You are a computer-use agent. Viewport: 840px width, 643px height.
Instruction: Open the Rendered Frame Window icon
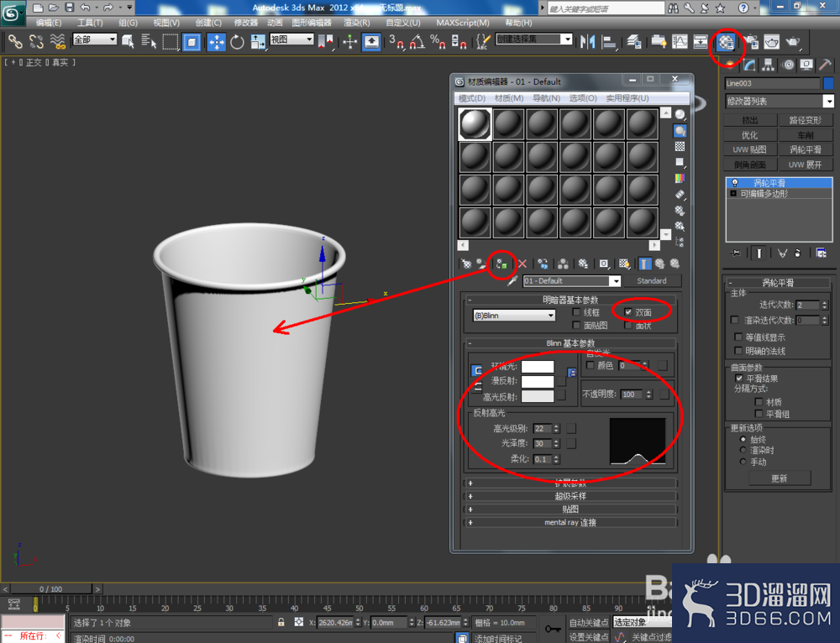771,42
